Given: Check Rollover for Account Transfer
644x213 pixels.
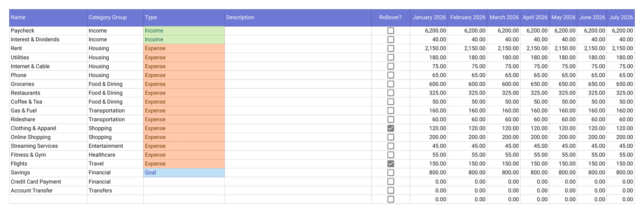Looking at the screenshot, I should pos(390,190).
